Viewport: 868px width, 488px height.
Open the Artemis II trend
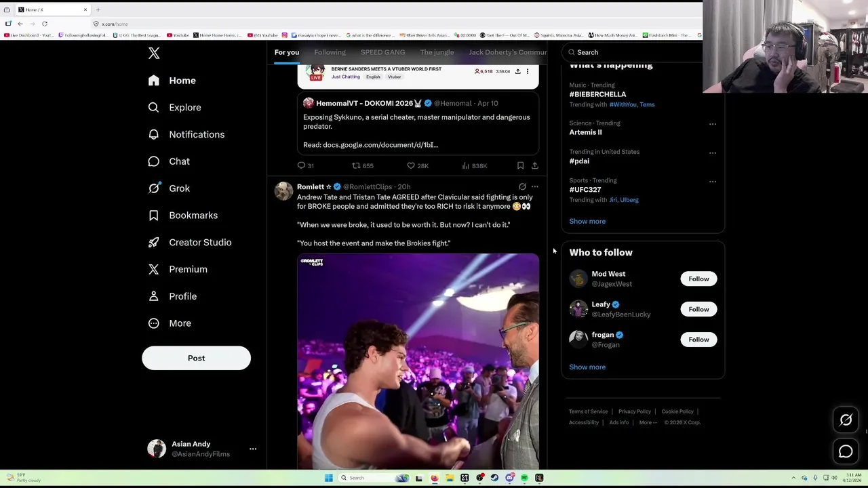click(585, 132)
